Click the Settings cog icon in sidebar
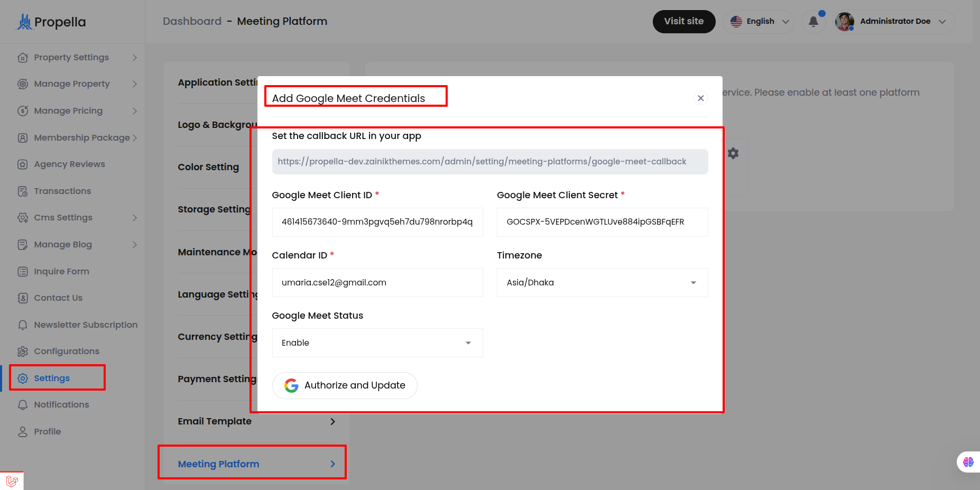The height and width of the screenshot is (490, 980). click(x=23, y=378)
